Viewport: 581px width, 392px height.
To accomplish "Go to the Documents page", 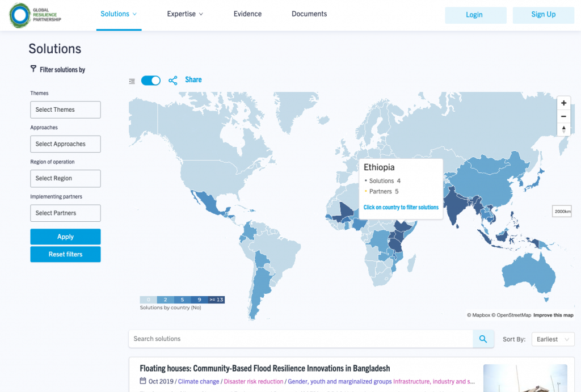I will [309, 14].
